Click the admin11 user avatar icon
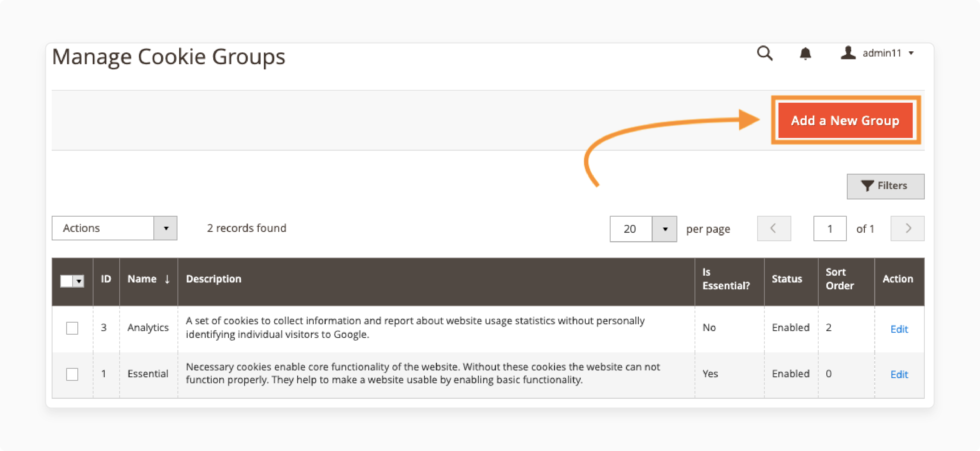Viewport: 980px width, 451px height. pyautogui.click(x=848, y=53)
